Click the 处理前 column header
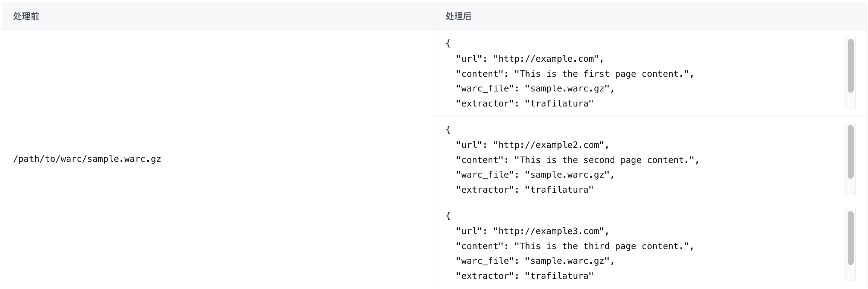 26,16
